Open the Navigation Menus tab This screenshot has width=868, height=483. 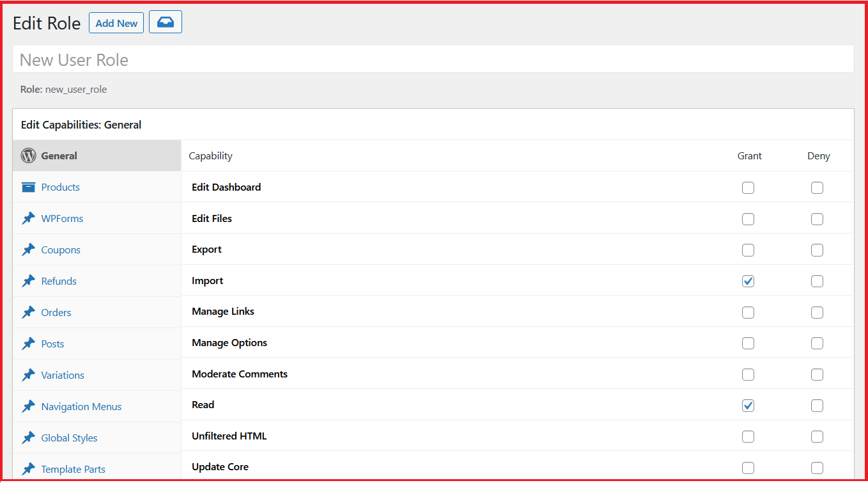click(97, 406)
